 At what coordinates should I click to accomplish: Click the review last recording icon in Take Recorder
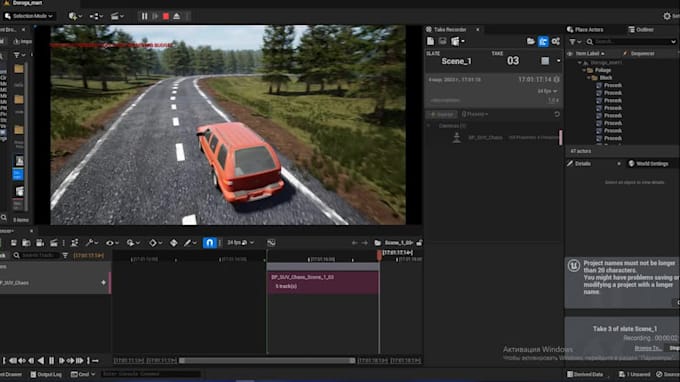point(442,41)
